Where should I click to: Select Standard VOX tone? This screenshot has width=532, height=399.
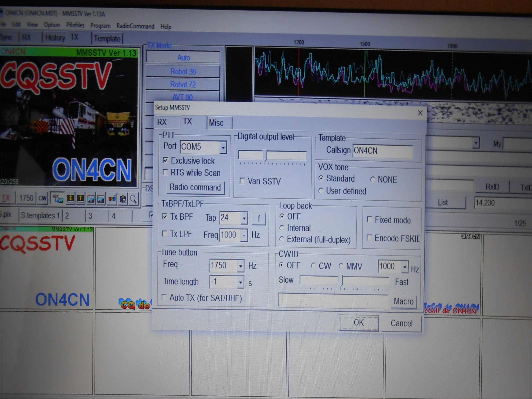321,178
